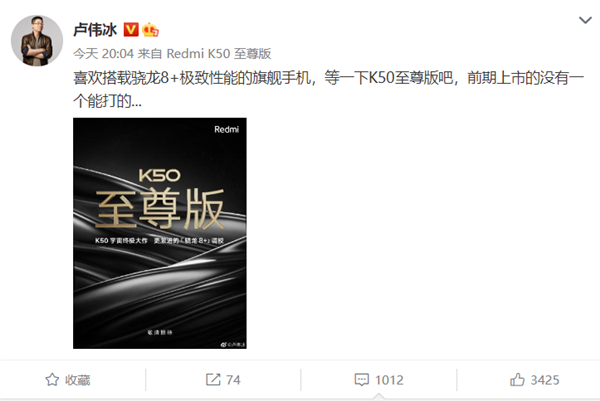The image size is (600, 401).
Task: Click the gold 至尊版 title in poster
Action: click(x=160, y=209)
